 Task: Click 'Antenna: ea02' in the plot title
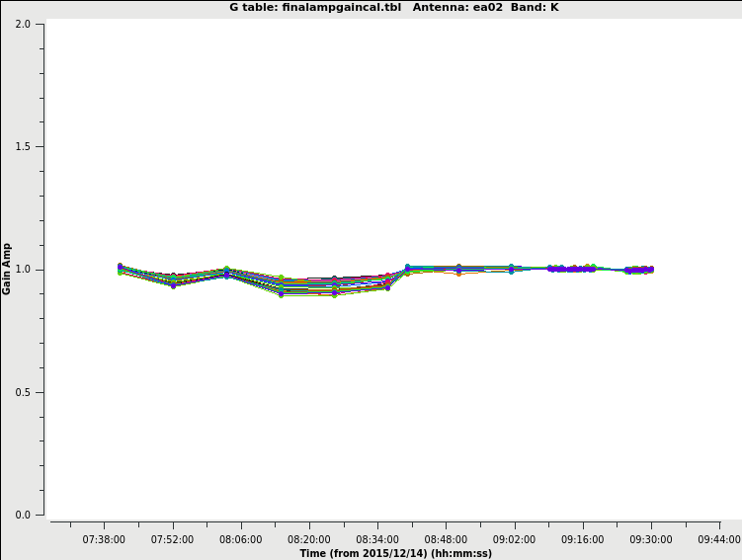(x=457, y=8)
